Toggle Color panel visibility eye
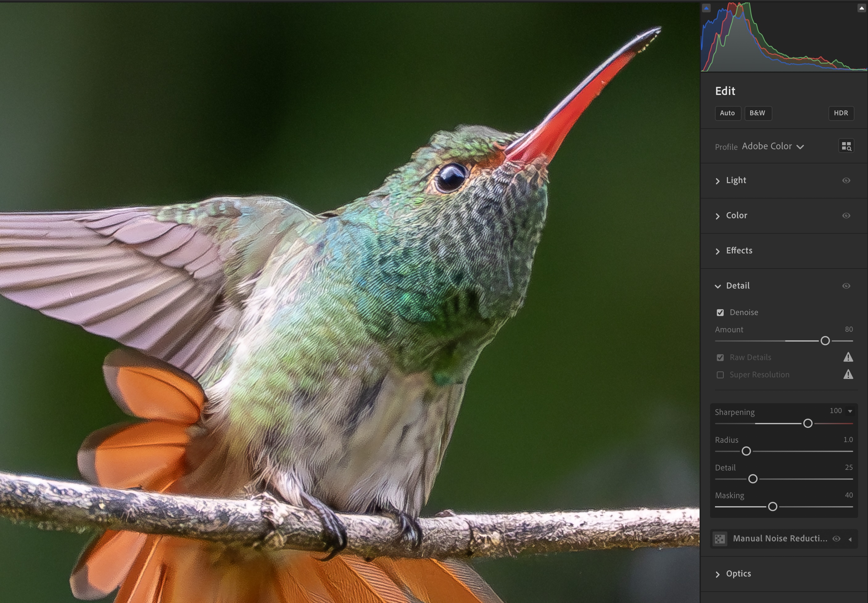868x603 pixels. (846, 216)
